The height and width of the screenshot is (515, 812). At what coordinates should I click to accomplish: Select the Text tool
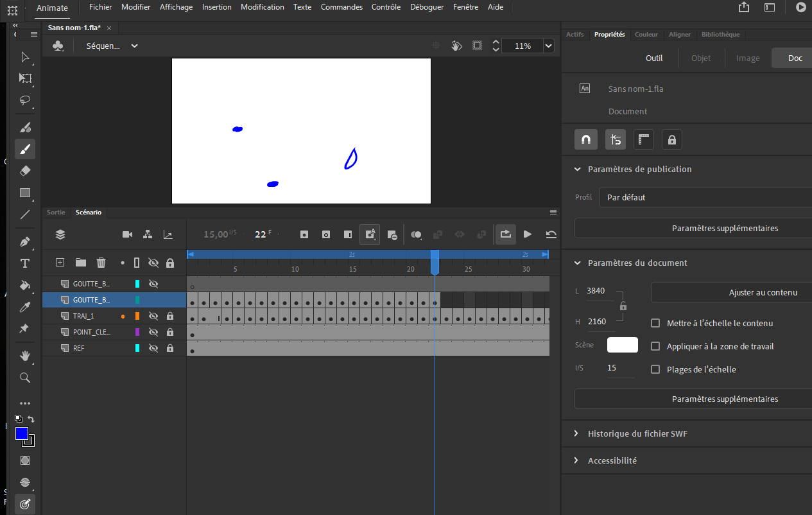click(25, 263)
